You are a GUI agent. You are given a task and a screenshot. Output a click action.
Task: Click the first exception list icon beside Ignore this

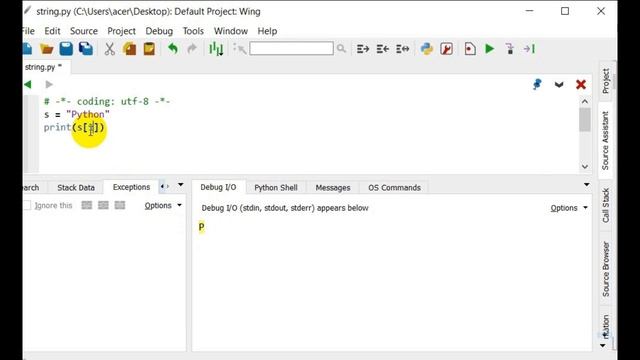(87, 205)
